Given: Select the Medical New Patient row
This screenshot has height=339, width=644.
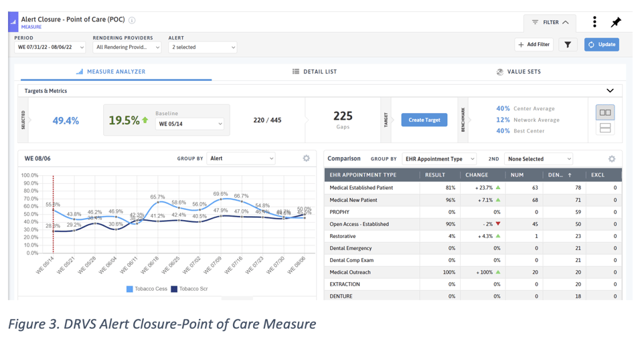Looking at the screenshot, I should tap(473, 200).
